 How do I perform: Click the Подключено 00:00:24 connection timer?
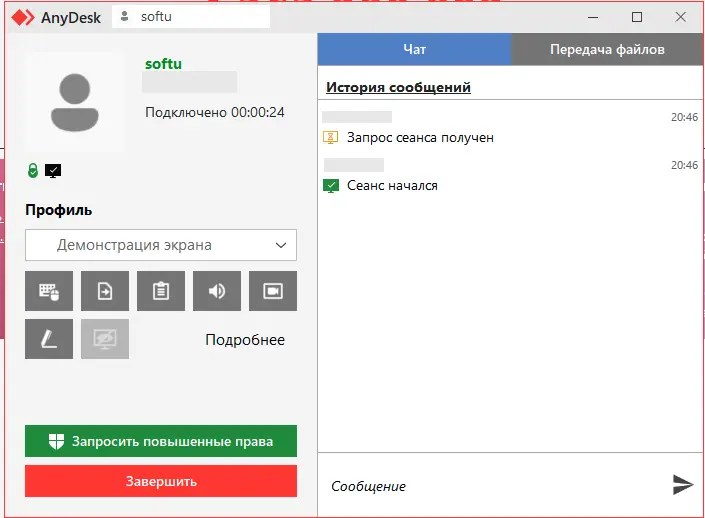coord(215,112)
